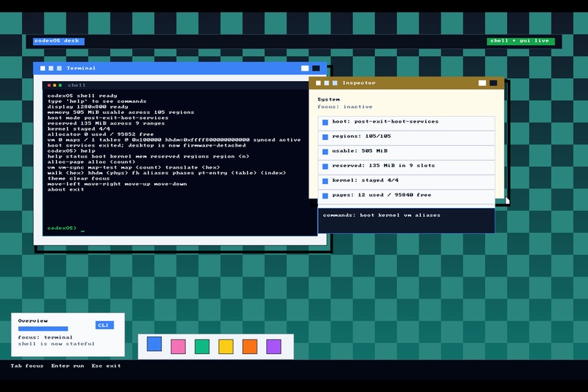Click the 'Overview' heading text
Image resolution: width=588 pixels, height=392 pixels.
click(33, 320)
